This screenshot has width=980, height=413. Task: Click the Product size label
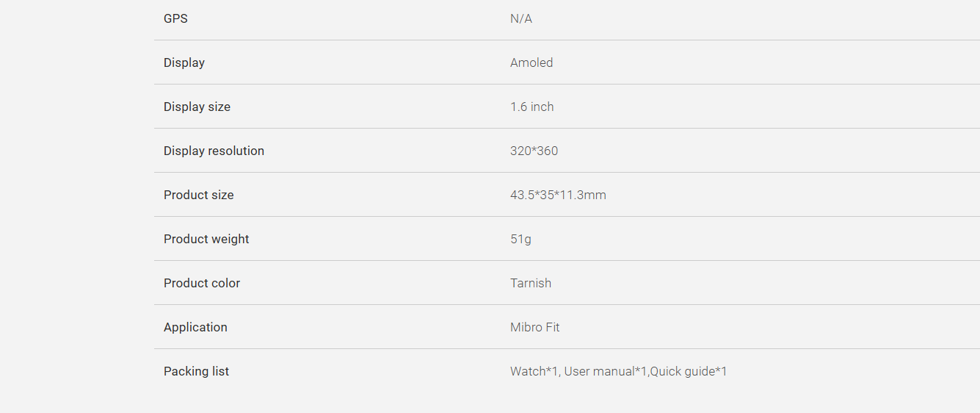click(x=198, y=195)
